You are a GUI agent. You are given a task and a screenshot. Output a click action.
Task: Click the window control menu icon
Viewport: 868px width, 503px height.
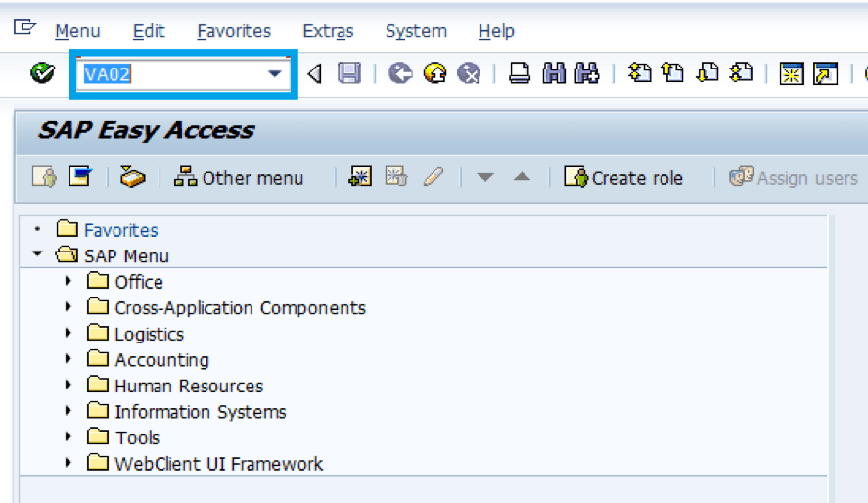(x=24, y=26)
